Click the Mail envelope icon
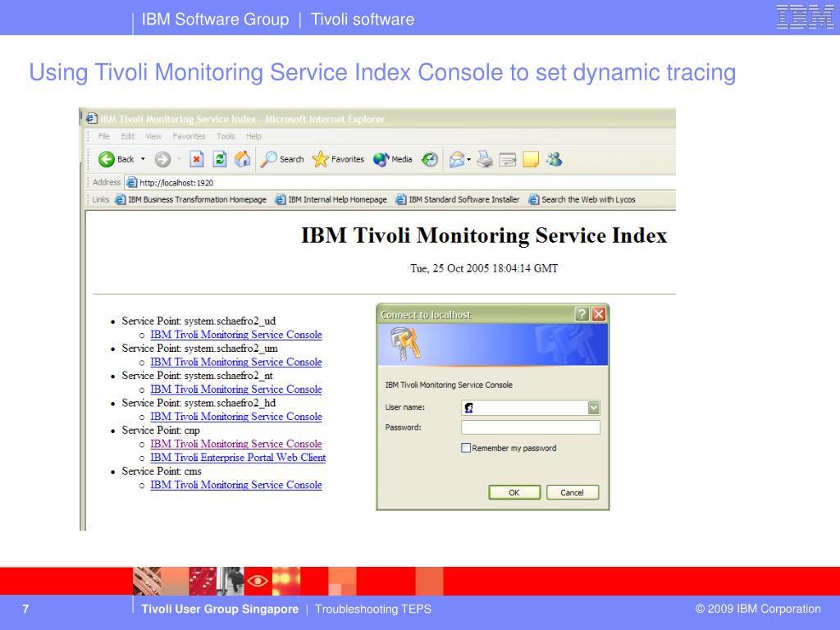840x630 pixels. click(456, 159)
